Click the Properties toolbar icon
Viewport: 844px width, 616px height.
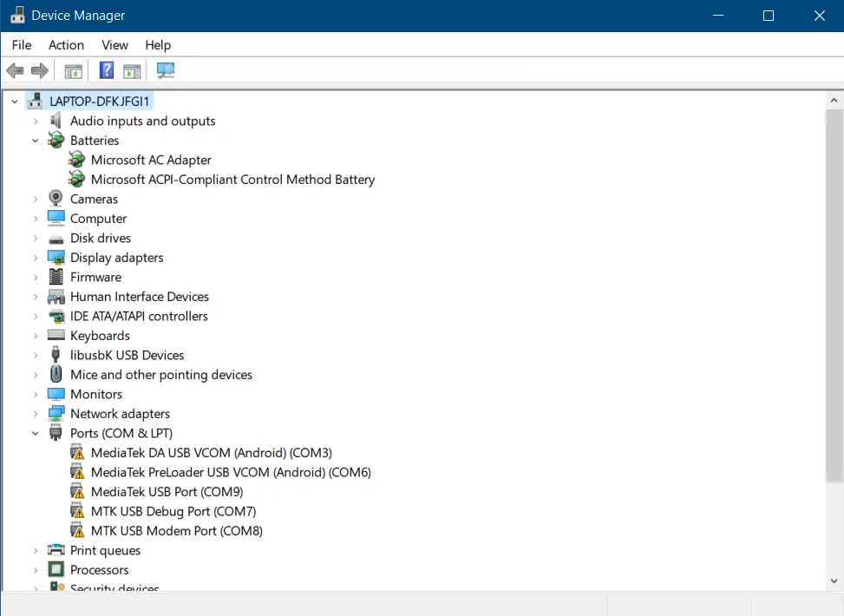pyautogui.click(x=132, y=70)
